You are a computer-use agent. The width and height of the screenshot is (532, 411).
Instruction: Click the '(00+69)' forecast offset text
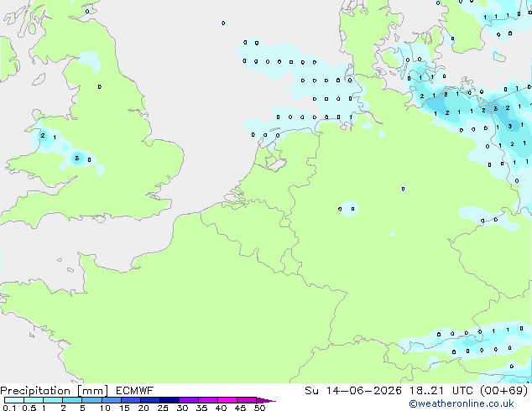point(504,391)
